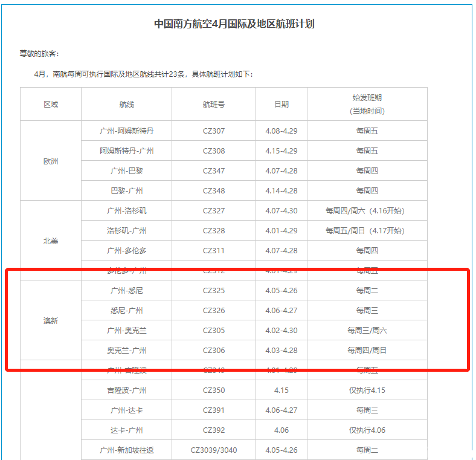Select flight number CZ348
Viewport: 476px width, 460px height.
point(214,191)
